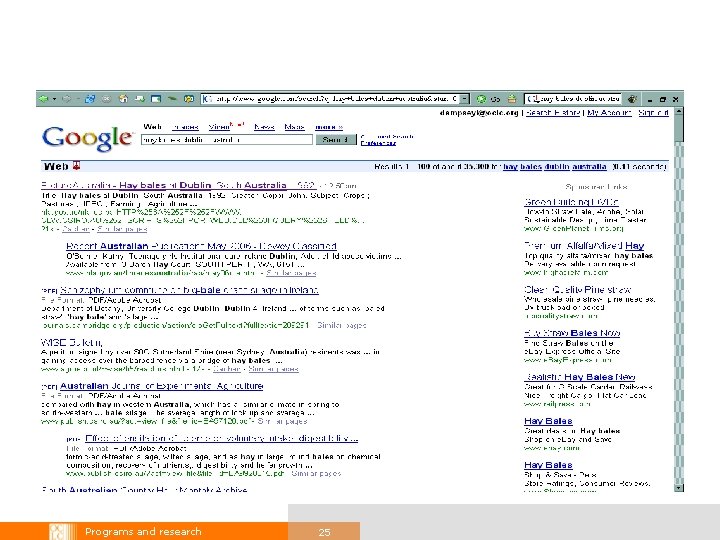This screenshot has width=720, height=540.
Task: Open 'Buy Straw Bales Now' sponsored link
Action: 572,333
